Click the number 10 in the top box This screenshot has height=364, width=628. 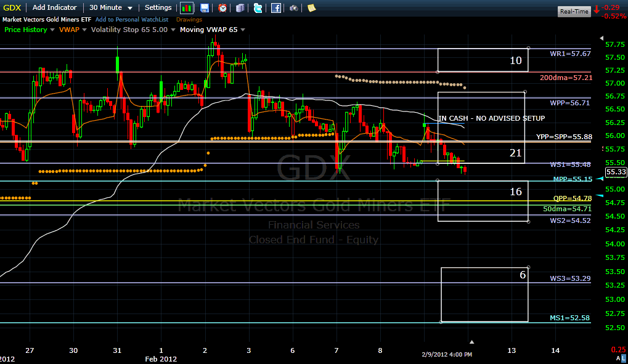[x=516, y=60]
